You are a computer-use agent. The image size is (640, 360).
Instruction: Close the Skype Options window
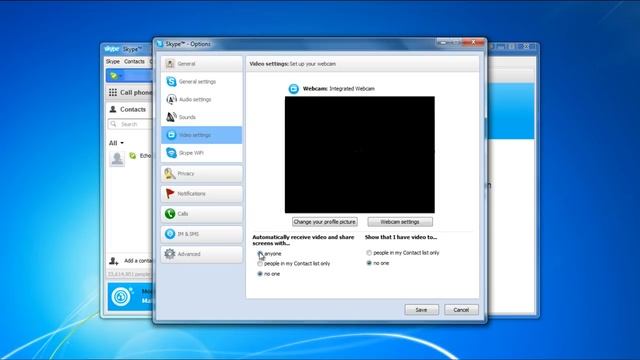click(x=473, y=42)
